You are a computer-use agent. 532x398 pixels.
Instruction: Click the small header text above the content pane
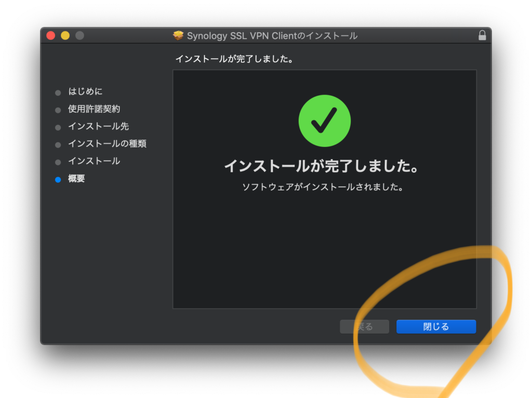pyautogui.click(x=234, y=59)
